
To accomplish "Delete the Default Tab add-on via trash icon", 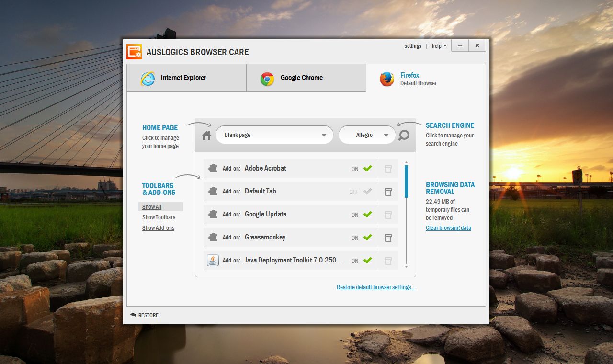I will pyautogui.click(x=388, y=192).
